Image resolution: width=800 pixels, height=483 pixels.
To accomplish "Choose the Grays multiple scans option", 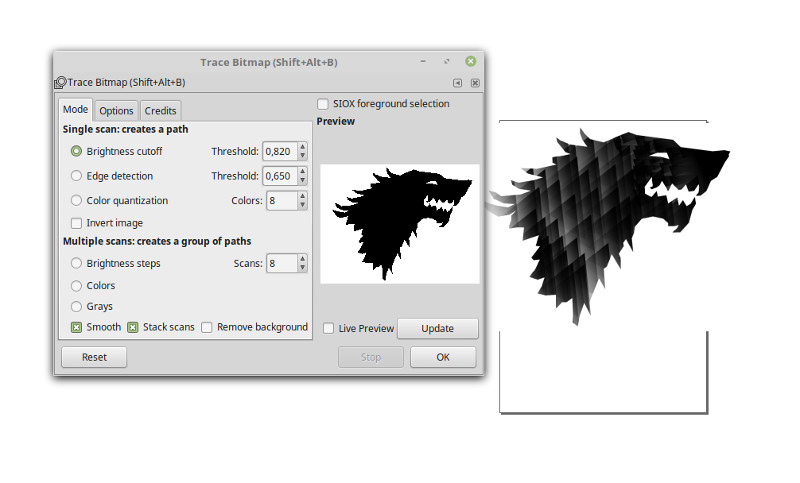I will click(x=76, y=307).
